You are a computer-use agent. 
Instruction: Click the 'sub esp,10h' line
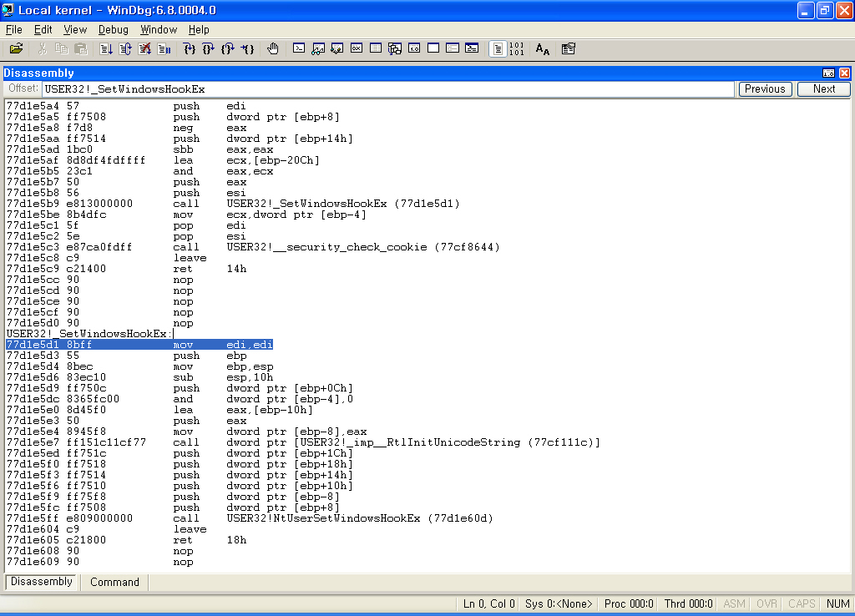(x=140, y=377)
